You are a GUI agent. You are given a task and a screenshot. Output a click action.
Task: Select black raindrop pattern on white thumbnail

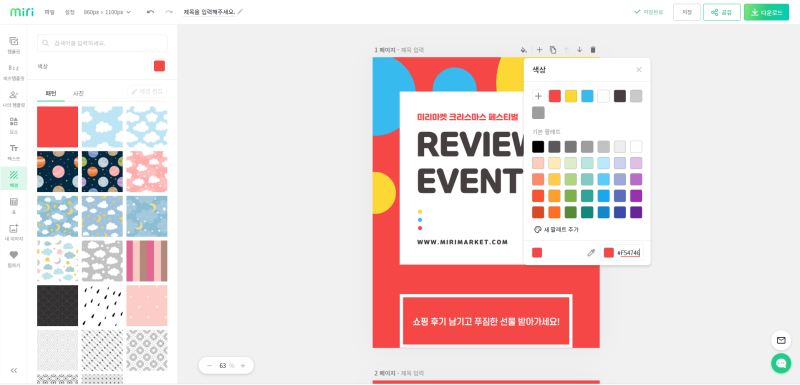click(x=102, y=305)
